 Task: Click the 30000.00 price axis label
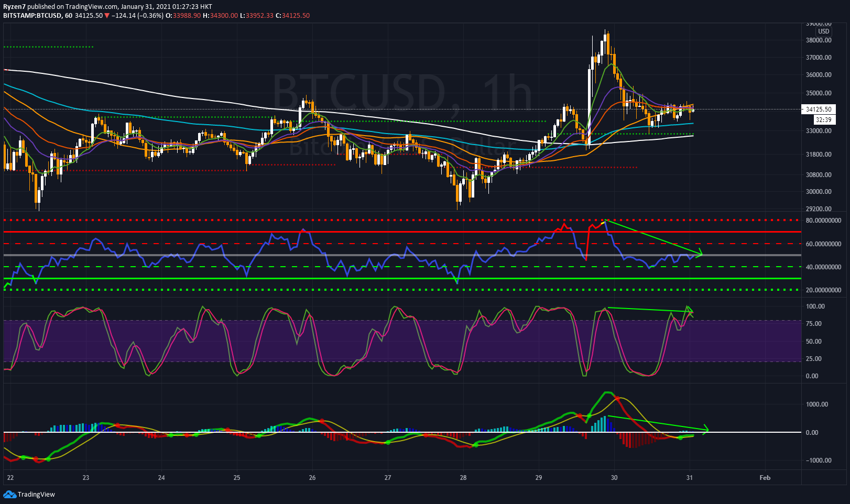coord(819,192)
